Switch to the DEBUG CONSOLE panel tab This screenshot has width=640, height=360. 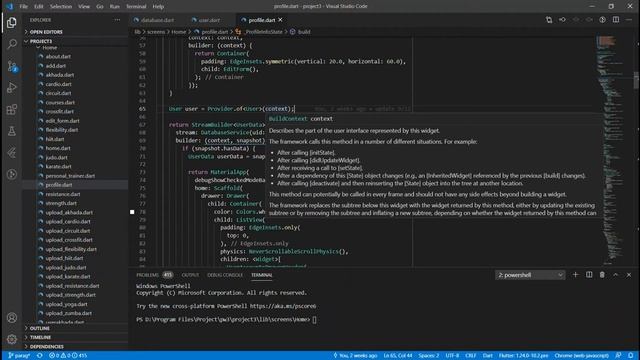pyautogui.click(x=225, y=275)
